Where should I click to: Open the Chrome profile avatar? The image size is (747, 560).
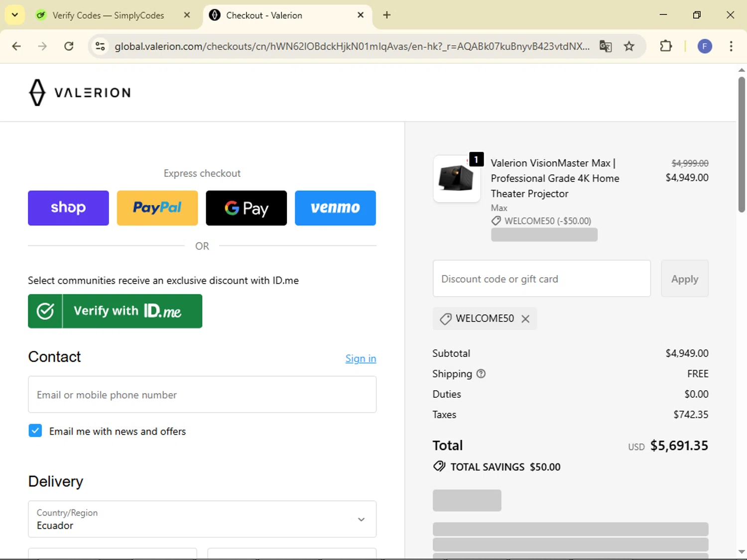[704, 46]
